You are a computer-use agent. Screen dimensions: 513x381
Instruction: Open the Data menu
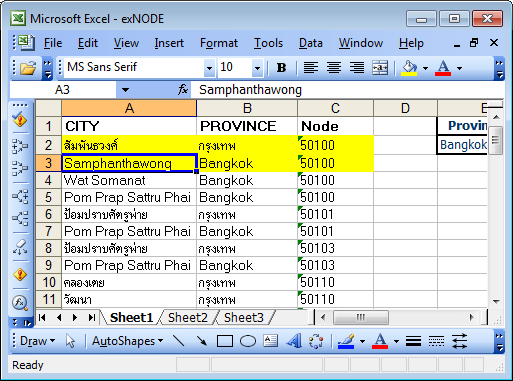(x=311, y=43)
